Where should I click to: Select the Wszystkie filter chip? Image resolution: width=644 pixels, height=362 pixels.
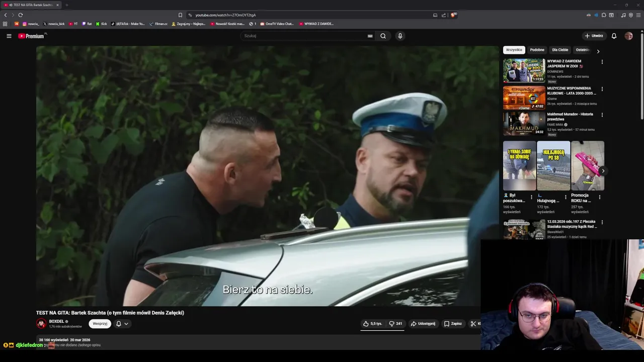click(x=514, y=50)
